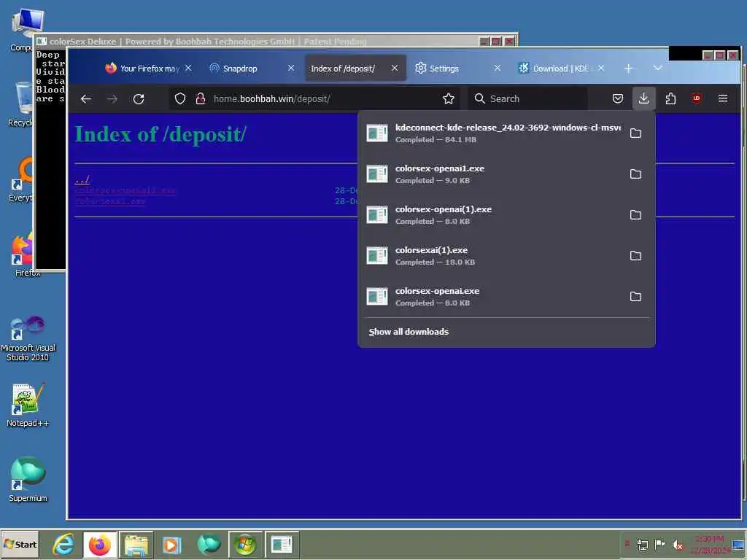This screenshot has width=747, height=560.
Task: Click the taskbar clock
Action: [709, 544]
